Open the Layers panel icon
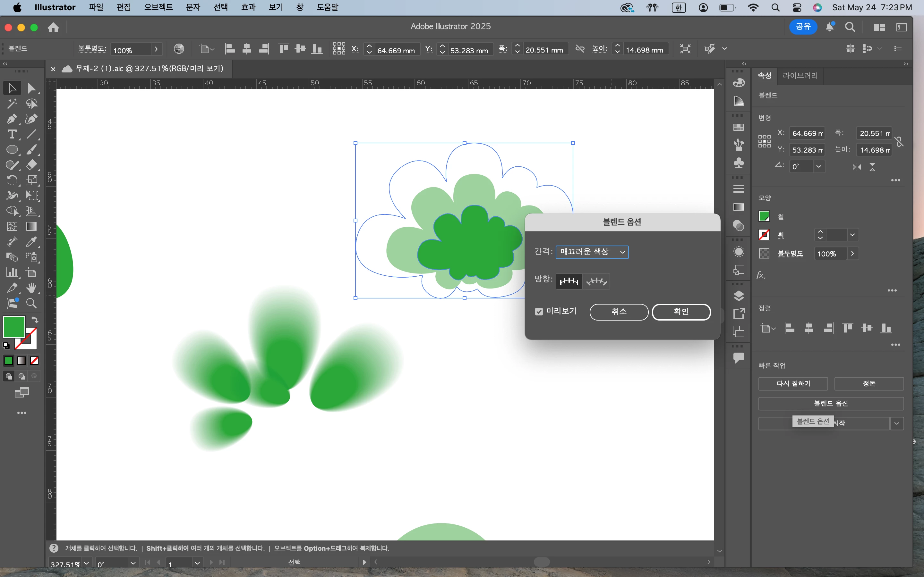Screen dimensions: 924x577 pos(739,296)
